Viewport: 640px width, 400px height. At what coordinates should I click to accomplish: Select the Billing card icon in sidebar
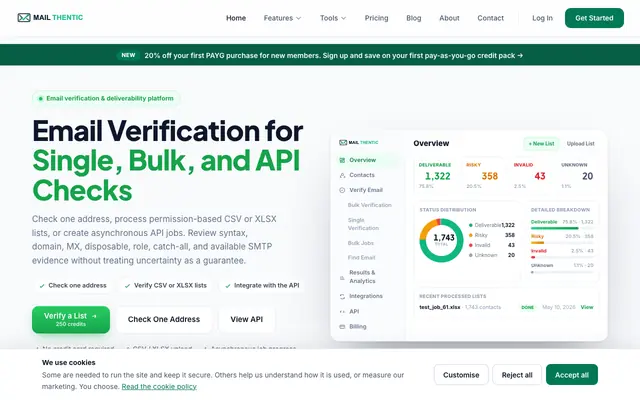(342, 327)
